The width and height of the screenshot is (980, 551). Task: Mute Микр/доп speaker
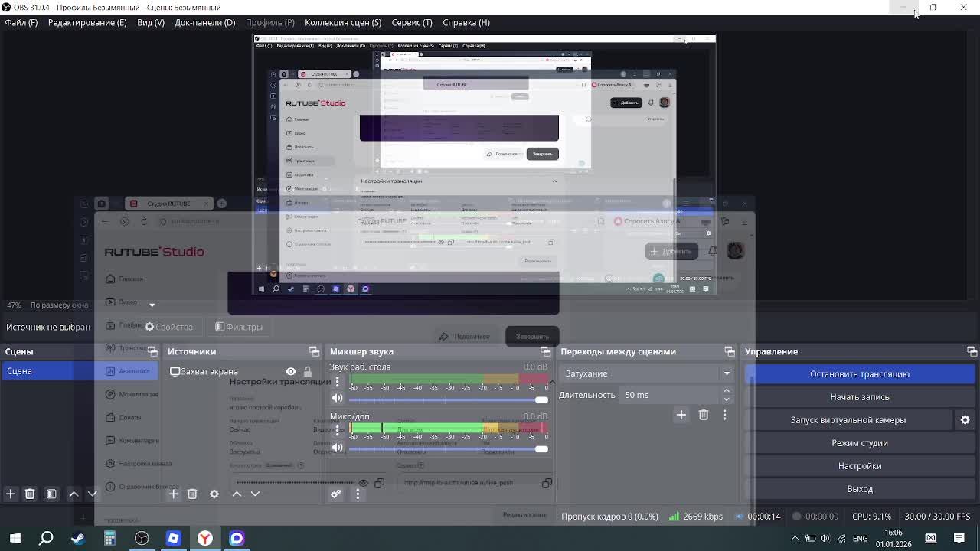[x=337, y=448]
